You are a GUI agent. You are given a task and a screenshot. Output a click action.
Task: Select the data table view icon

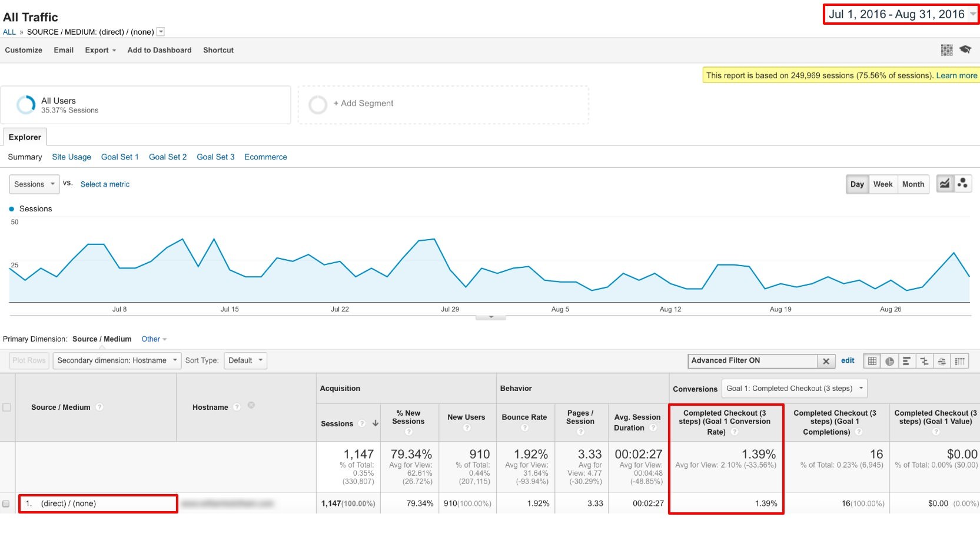(x=872, y=361)
